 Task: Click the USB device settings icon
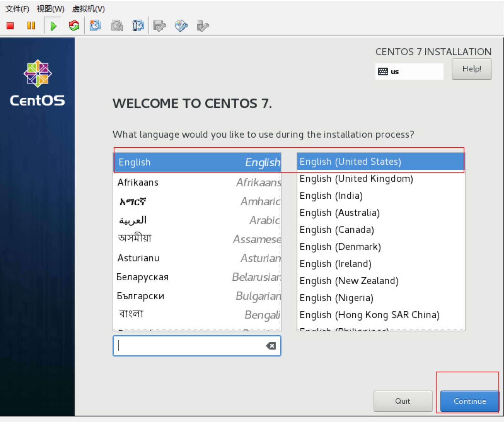click(203, 26)
